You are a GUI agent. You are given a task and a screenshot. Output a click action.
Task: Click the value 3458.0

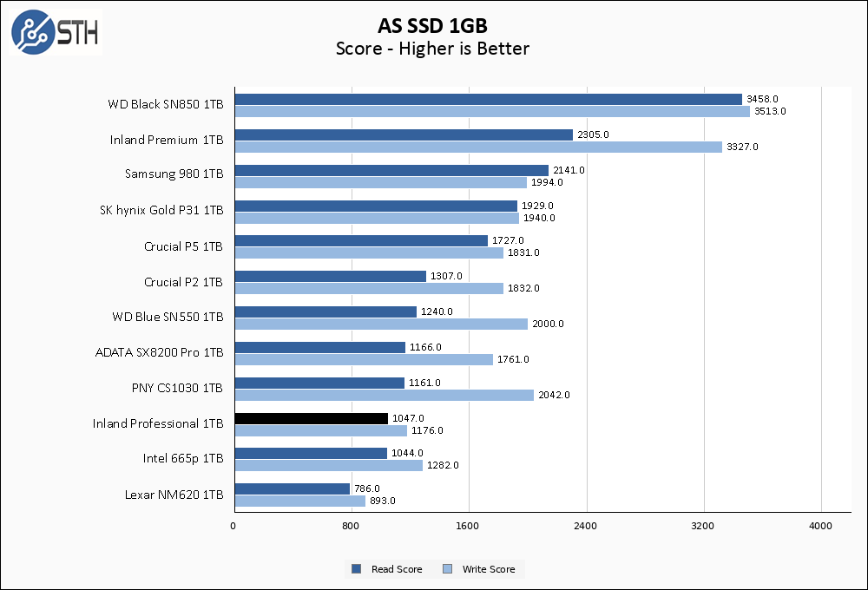click(762, 99)
